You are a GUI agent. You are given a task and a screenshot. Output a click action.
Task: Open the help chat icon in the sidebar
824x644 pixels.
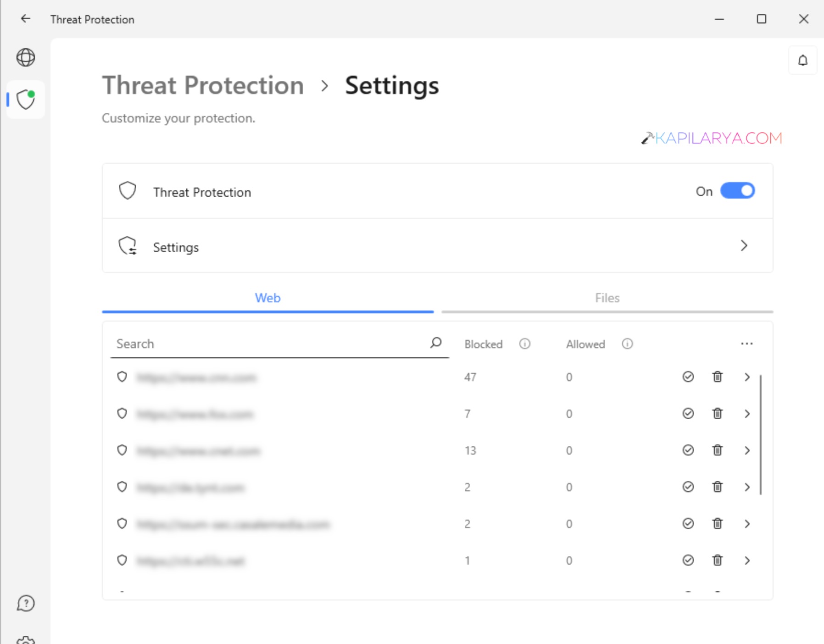[26, 603]
